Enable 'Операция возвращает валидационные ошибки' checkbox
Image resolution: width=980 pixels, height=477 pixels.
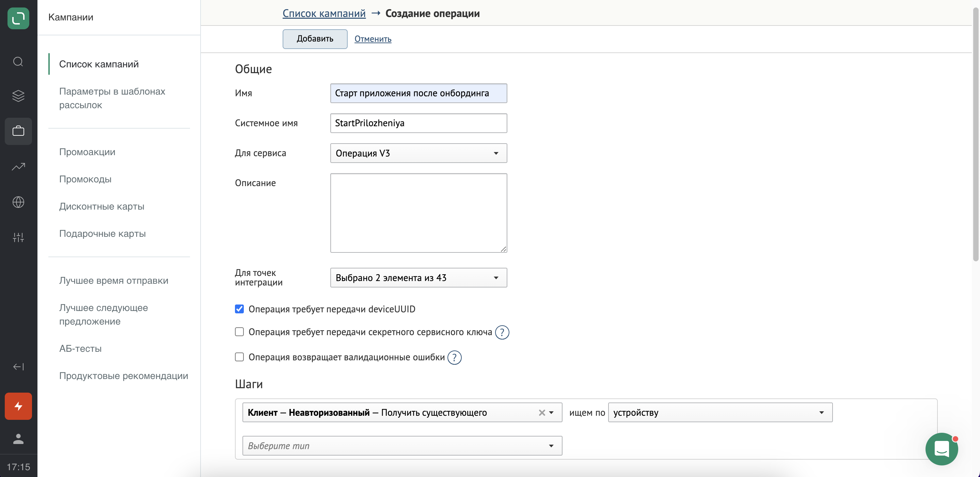click(239, 357)
